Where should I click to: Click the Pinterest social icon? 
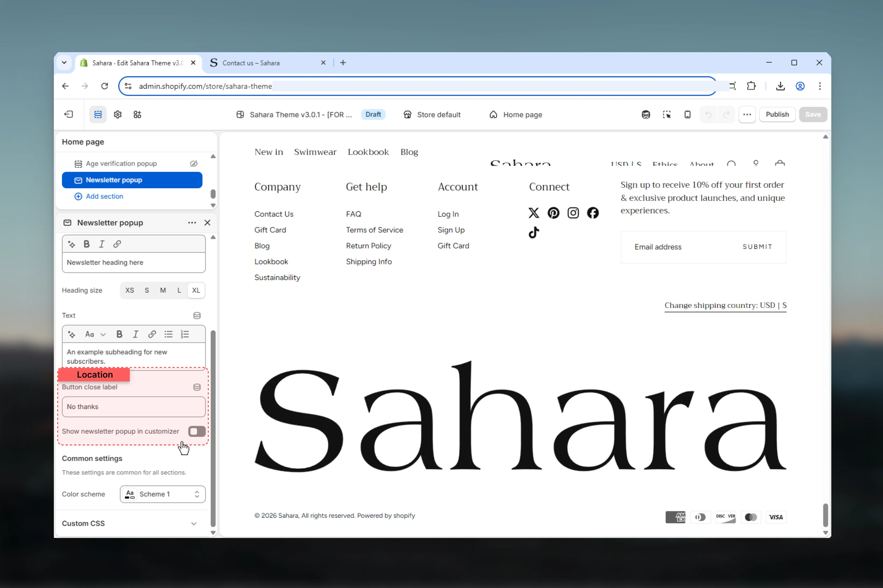click(x=553, y=213)
